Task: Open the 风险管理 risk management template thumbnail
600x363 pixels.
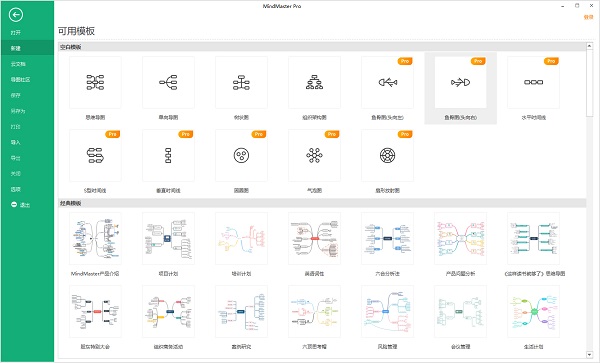Action: (387, 311)
